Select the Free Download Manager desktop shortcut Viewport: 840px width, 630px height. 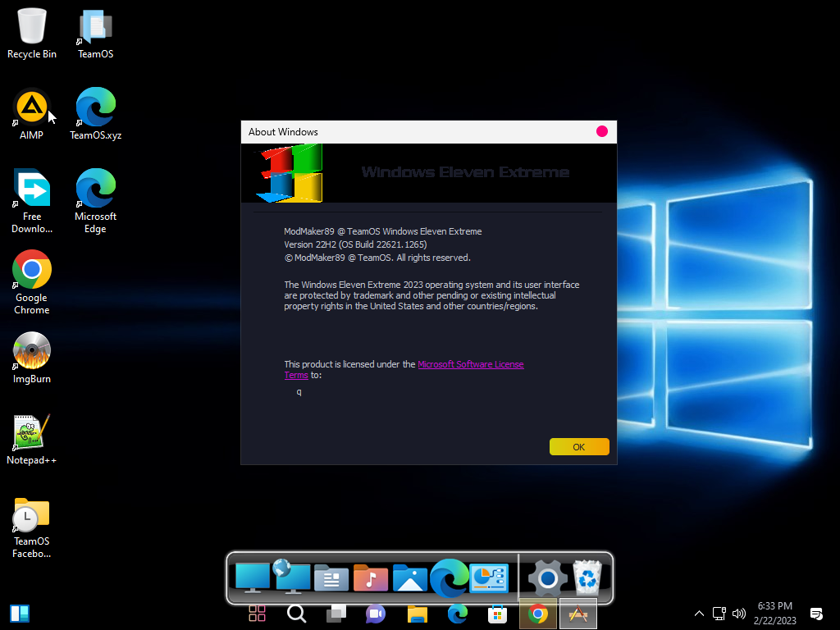[32, 202]
